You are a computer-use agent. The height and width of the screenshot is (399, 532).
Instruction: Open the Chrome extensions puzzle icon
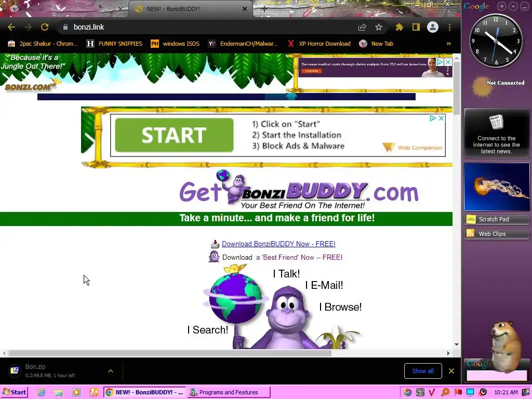coord(400,27)
